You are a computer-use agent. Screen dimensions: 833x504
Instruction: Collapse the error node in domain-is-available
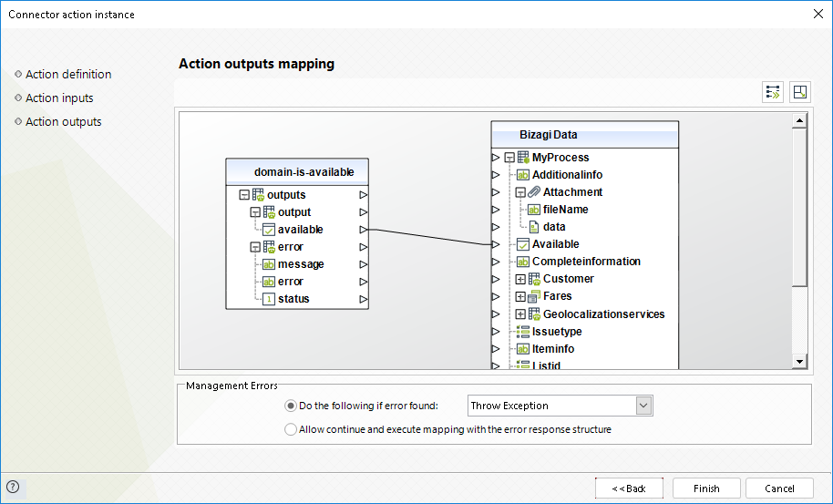pyautogui.click(x=255, y=248)
